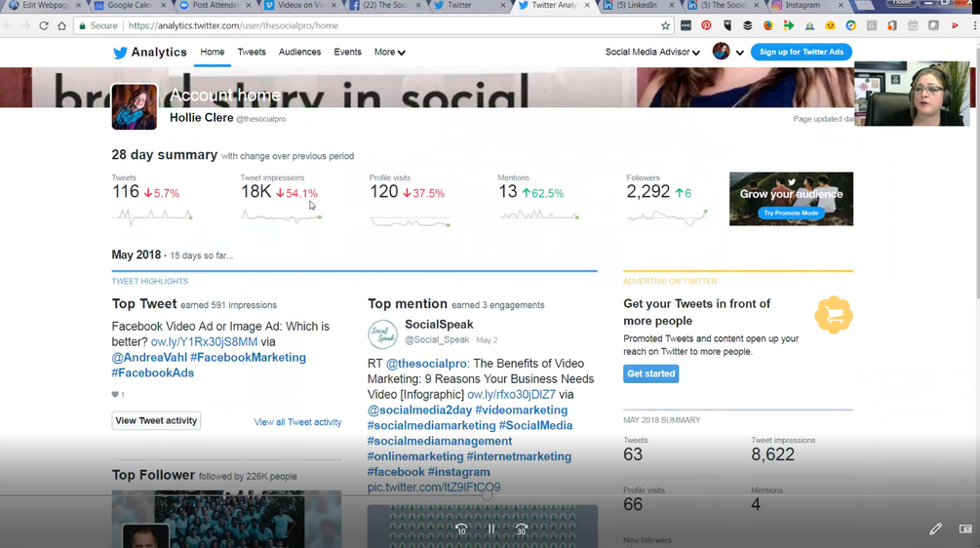Click Sign up for Twitter Ads button
Image resolution: width=980 pixels, height=548 pixels.
(802, 52)
